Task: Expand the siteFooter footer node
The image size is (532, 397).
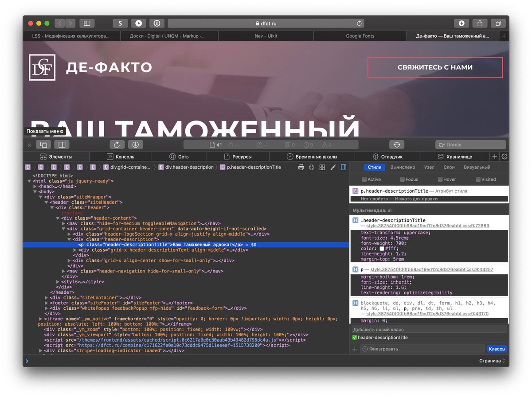Action: [x=47, y=303]
